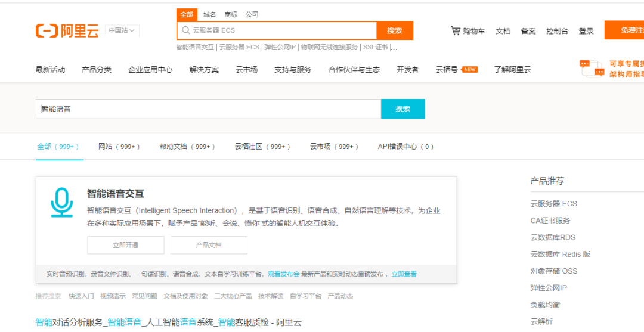Select the 云市场 (999+) results tab
The image size is (644, 332).
pos(335,147)
